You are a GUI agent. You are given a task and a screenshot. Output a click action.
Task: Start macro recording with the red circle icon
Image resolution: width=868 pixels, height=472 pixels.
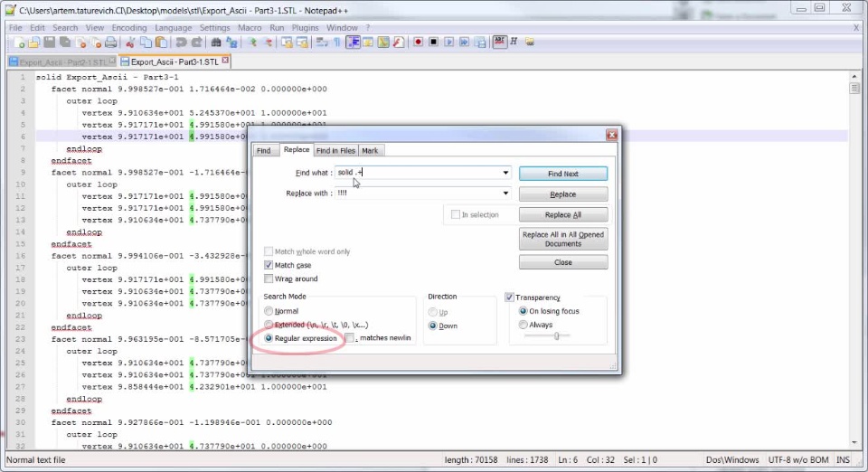coord(418,42)
